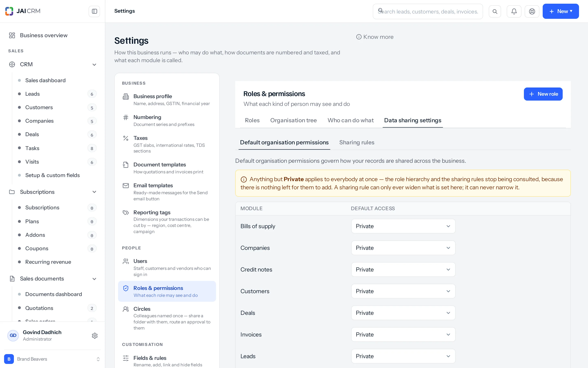588x368 pixels.
Task: Switch to Organisation tree tab
Action: 293,120
